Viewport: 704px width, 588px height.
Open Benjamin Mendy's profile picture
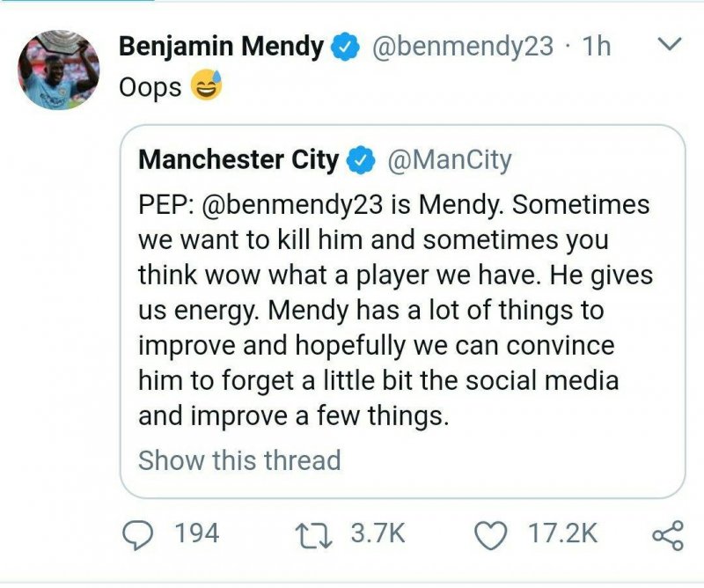point(60,69)
